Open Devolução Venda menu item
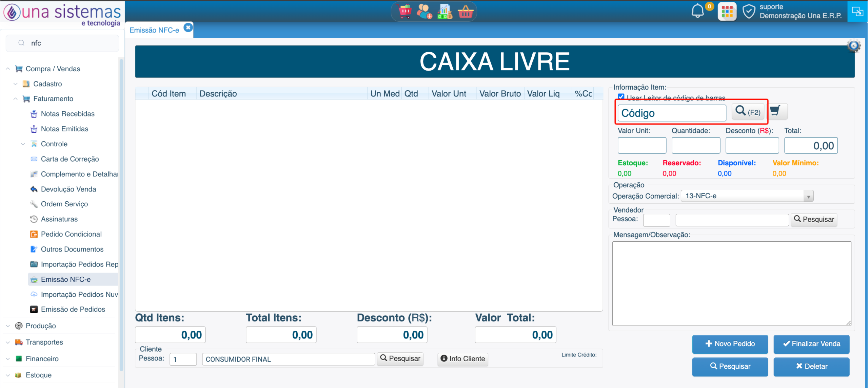Image resolution: width=868 pixels, height=388 pixels. [68, 189]
